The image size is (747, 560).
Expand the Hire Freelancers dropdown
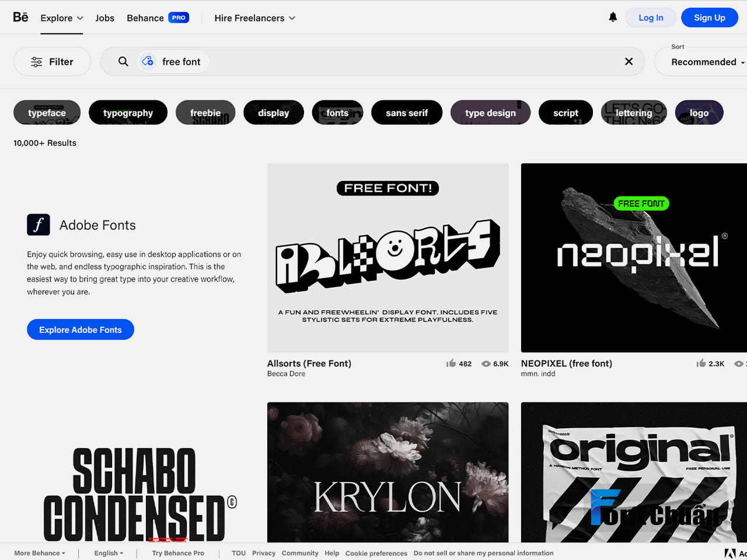254,18
